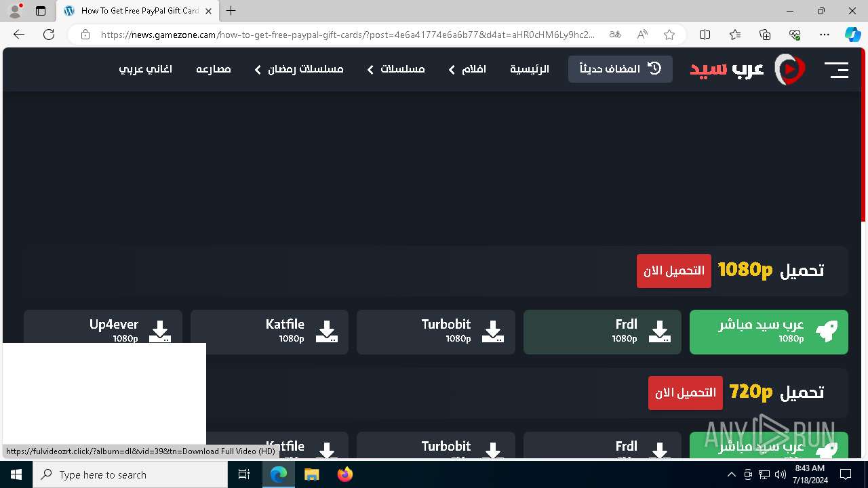The image size is (868, 488).
Task: Refresh the current page
Action: pos(49,35)
